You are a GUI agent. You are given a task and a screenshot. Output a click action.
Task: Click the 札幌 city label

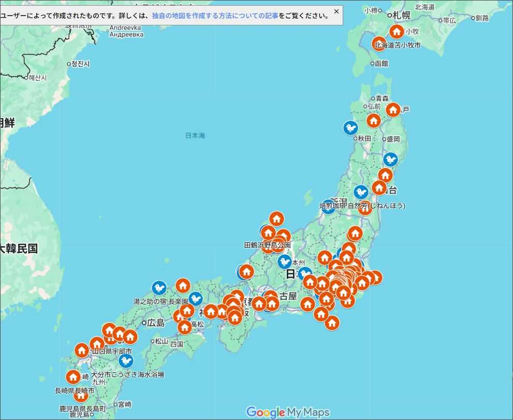(401, 15)
